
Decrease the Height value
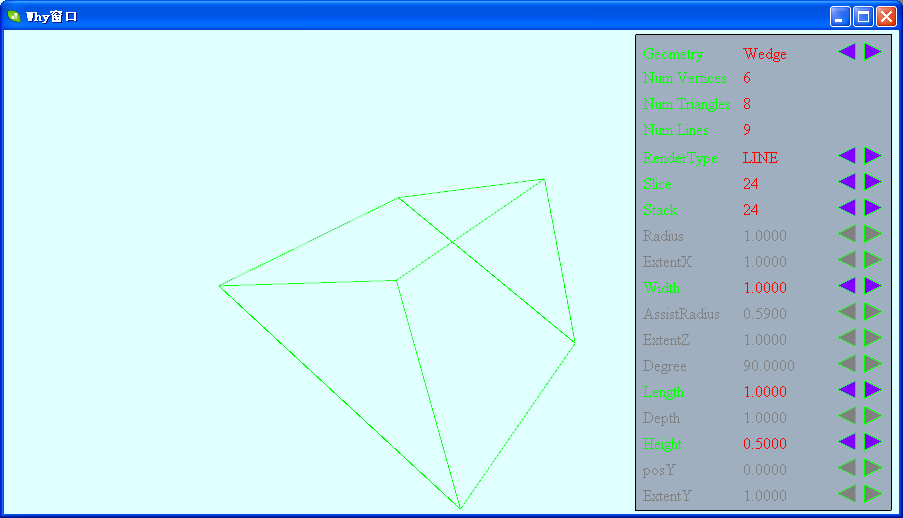point(847,442)
